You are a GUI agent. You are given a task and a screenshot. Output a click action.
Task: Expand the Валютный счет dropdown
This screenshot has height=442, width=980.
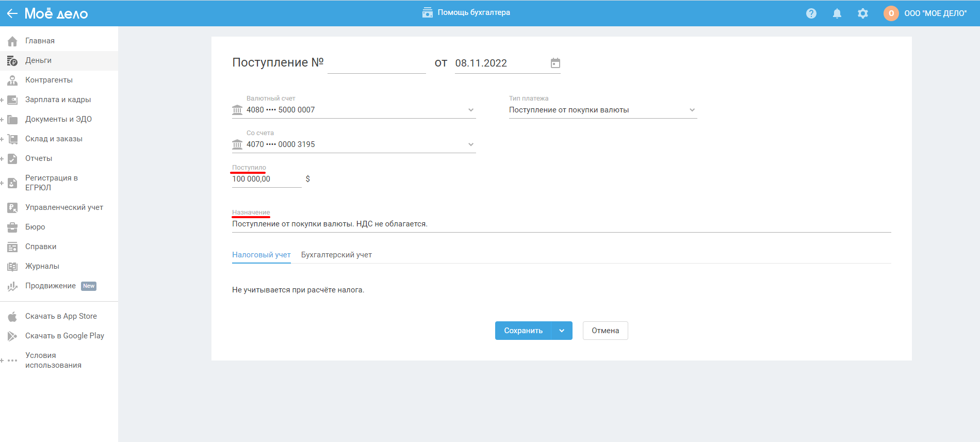[470, 110]
